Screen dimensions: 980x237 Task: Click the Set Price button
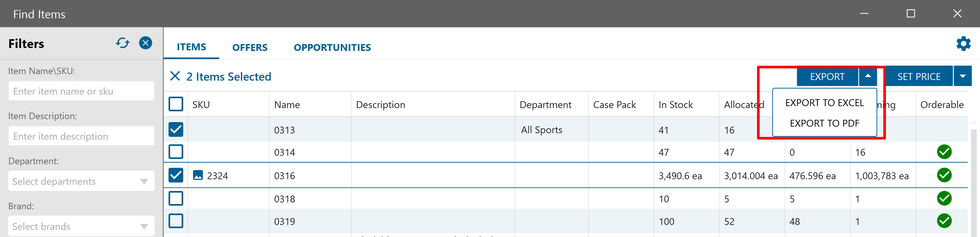pyautogui.click(x=918, y=76)
